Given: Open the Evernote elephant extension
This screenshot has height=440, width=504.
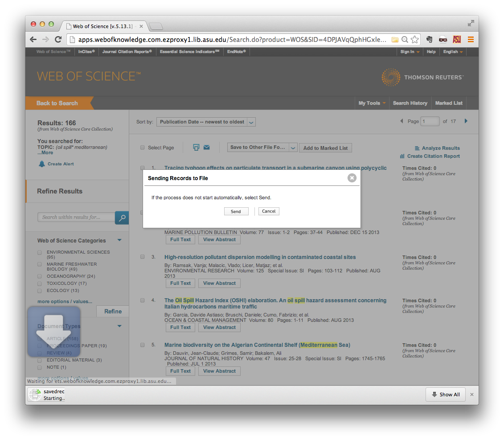Looking at the screenshot, I should click(430, 40).
